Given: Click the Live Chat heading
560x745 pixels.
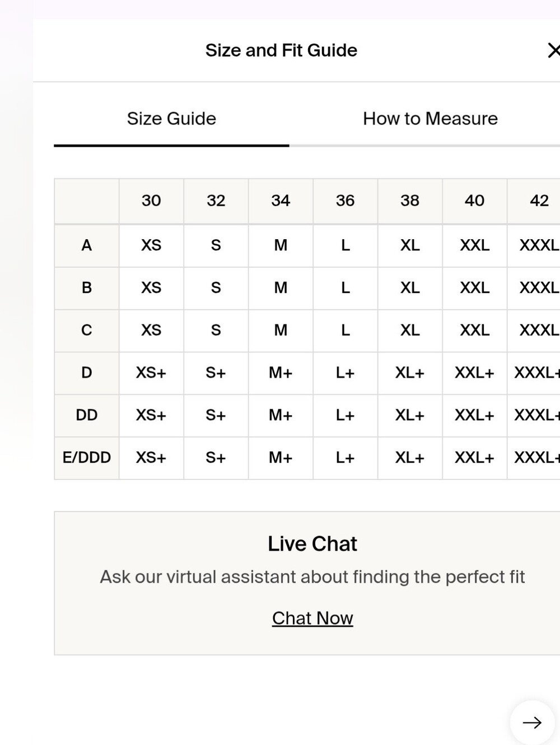Looking at the screenshot, I should tap(312, 544).
